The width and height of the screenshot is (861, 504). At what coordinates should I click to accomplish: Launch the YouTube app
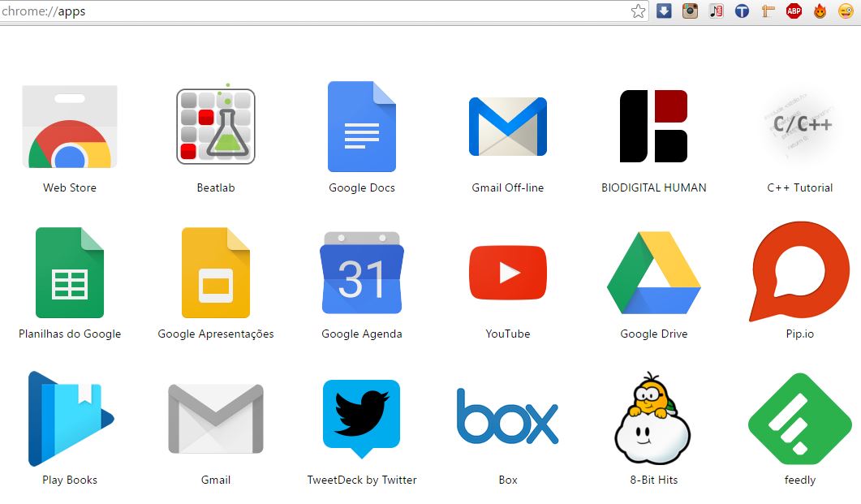(x=508, y=273)
